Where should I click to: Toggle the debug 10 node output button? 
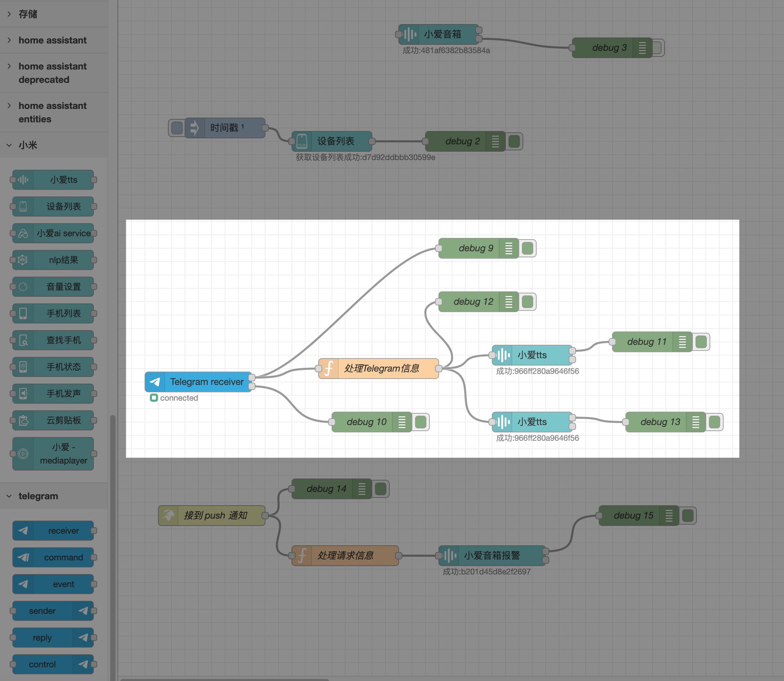coord(421,422)
